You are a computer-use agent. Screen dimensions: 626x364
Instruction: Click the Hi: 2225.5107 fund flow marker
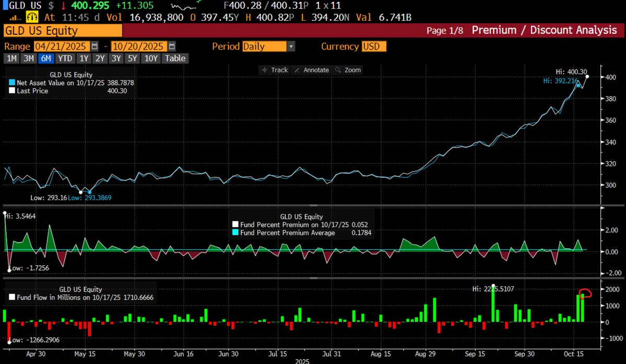click(493, 285)
